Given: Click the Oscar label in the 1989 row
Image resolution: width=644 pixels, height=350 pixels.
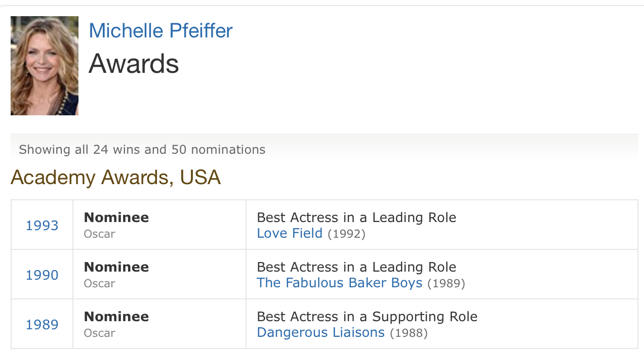Looking at the screenshot, I should [99, 333].
